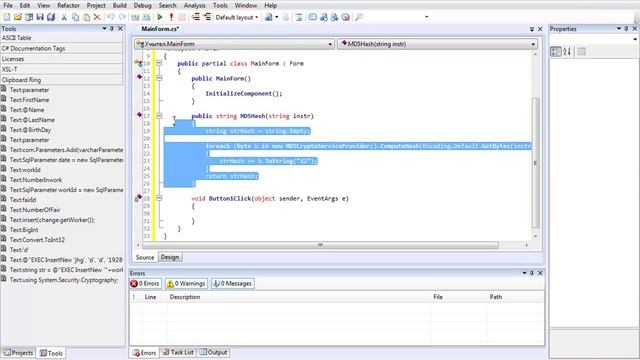Collapse the Button1Click method fold at line 28

coord(159,198)
